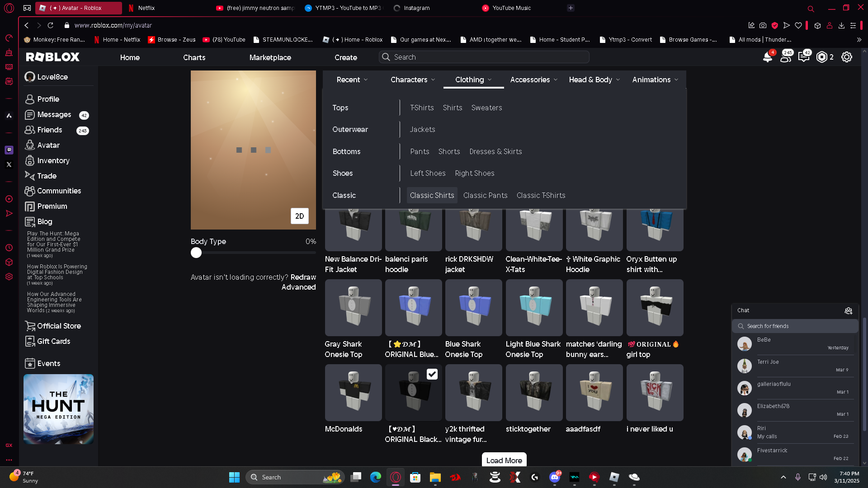Screen dimensions: 868x488
Task: Click the Load More button
Action: (x=504, y=460)
